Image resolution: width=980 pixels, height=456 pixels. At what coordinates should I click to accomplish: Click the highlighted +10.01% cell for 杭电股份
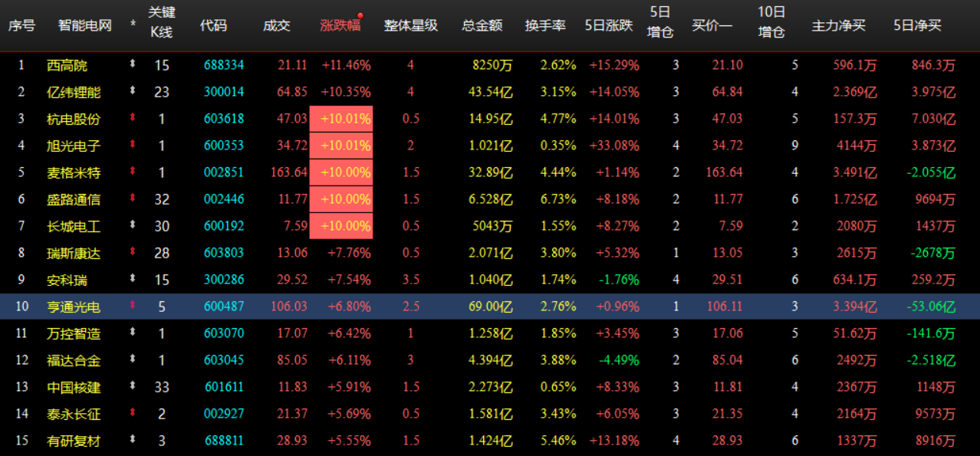point(341,119)
